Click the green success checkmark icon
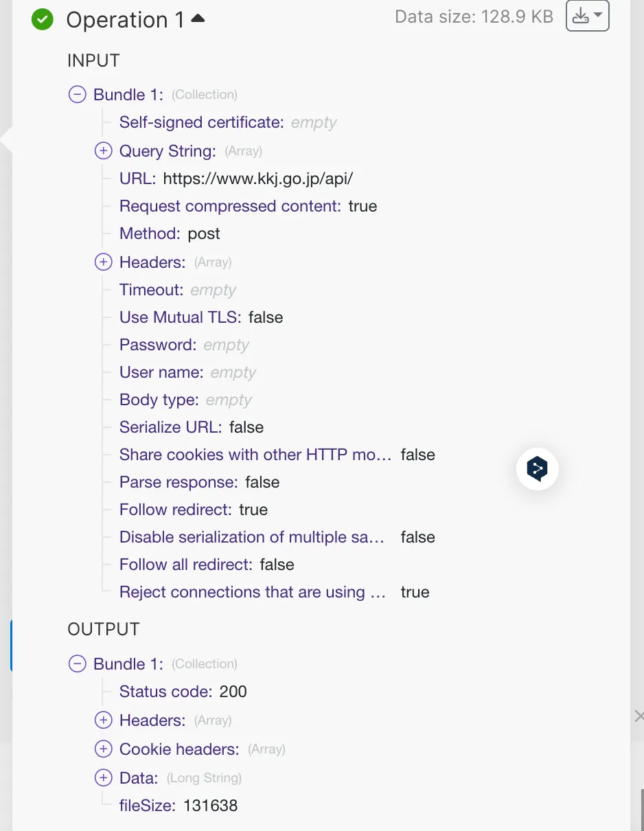 click(43, 19)
